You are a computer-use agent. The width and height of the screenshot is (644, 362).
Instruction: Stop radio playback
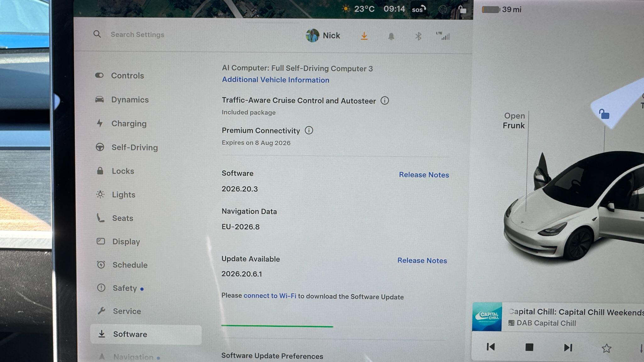(x=529, y=347)
